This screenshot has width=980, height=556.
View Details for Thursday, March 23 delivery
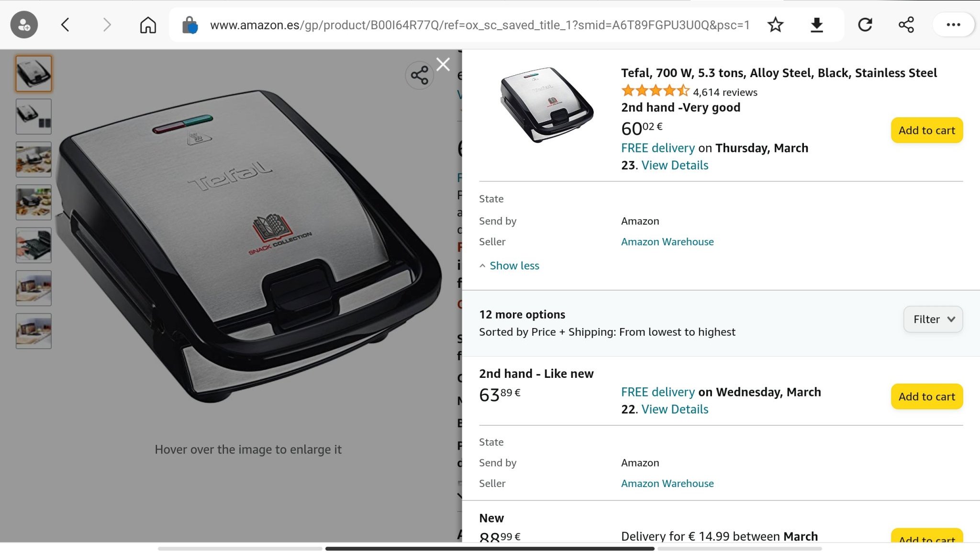tap(675, 165)
